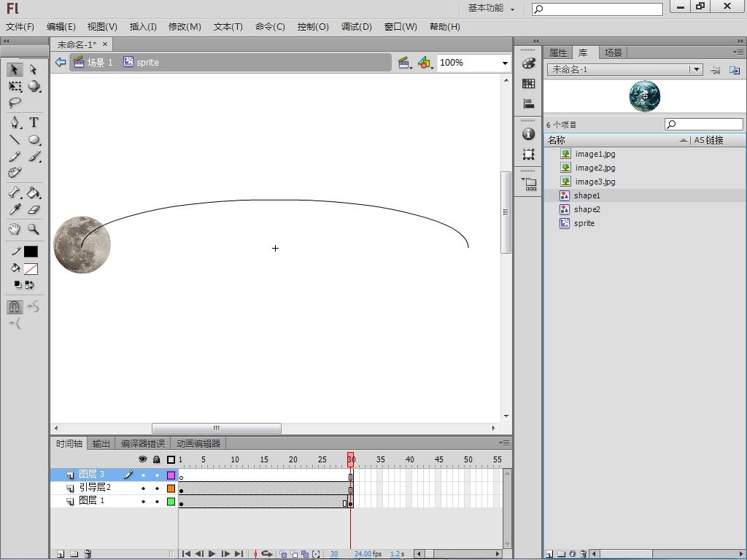Viewport: 747px width, 560px height.
Task: Choose the Lasso tool
Action: (15, 103)
